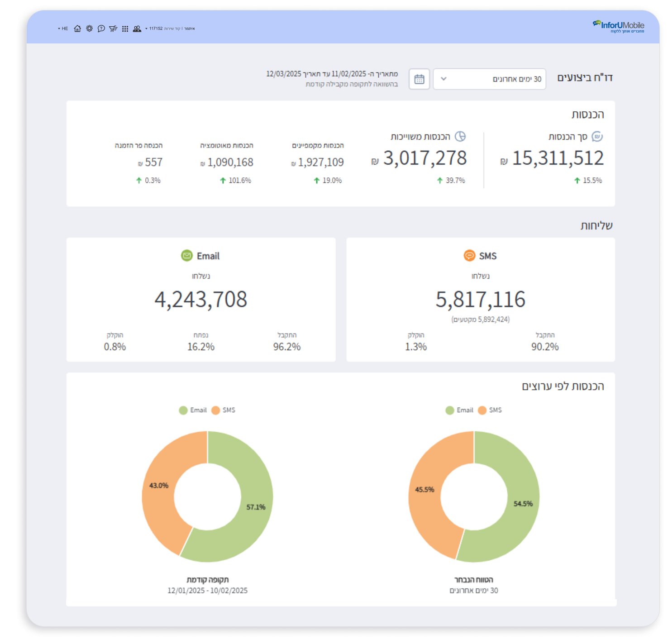Click the attributed revenue pie icon
The width and height of the screenshot is (668, 644).
(x=460, y=136)
